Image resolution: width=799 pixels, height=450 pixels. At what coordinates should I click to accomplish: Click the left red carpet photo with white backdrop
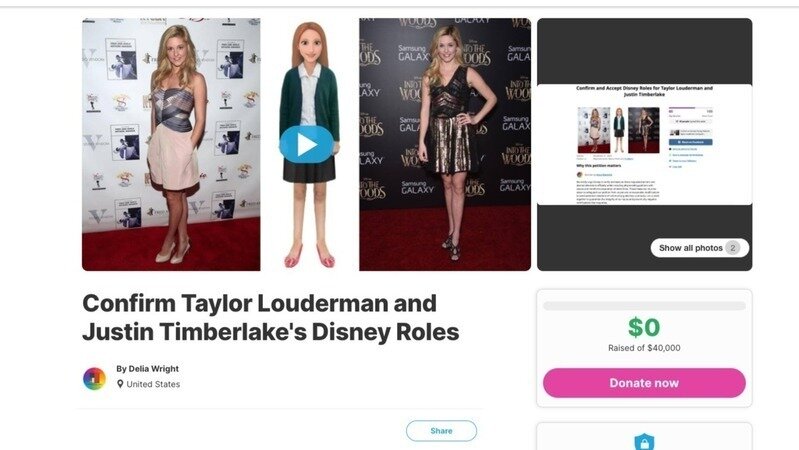tap(171, 144)
